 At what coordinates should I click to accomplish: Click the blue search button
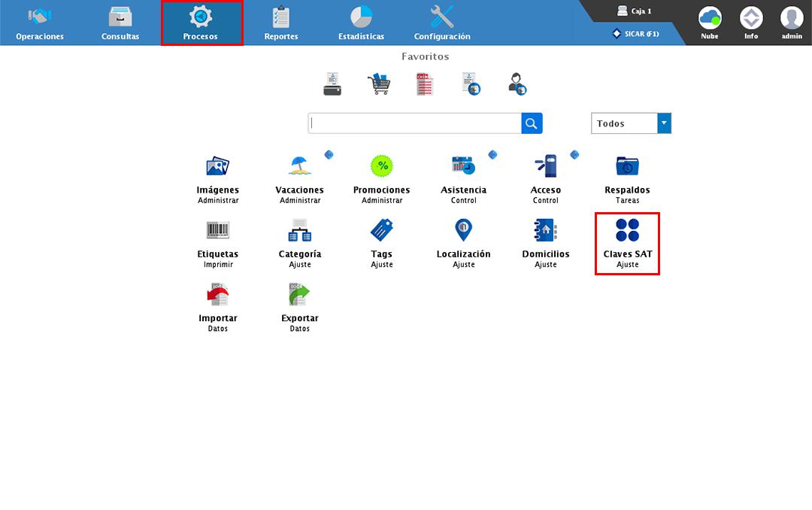[532, 123]
